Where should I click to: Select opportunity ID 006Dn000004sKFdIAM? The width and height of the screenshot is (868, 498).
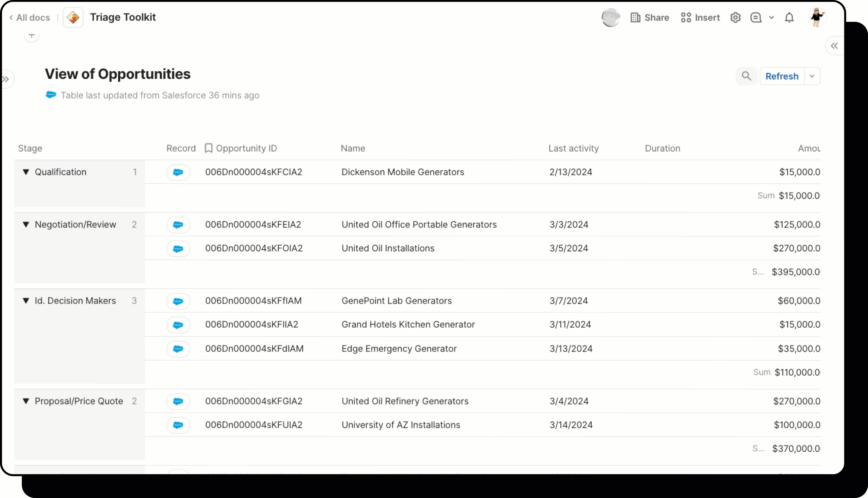tap(254, 349)
